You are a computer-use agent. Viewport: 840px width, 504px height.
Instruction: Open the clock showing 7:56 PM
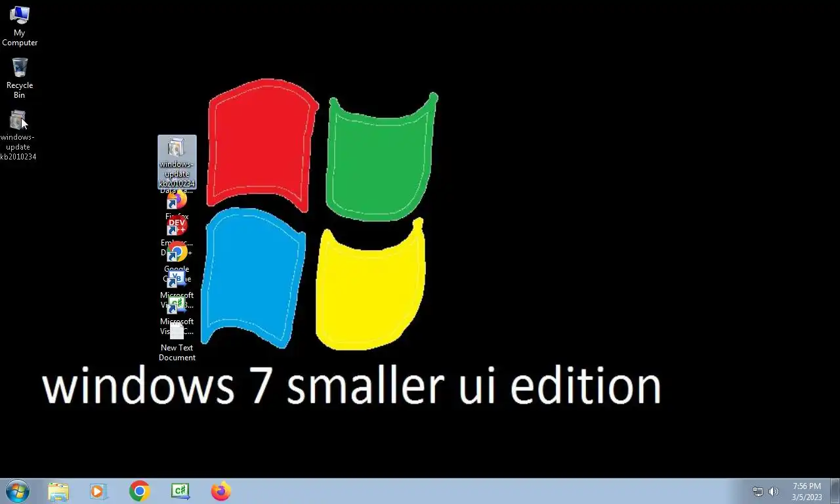(807, 492)
